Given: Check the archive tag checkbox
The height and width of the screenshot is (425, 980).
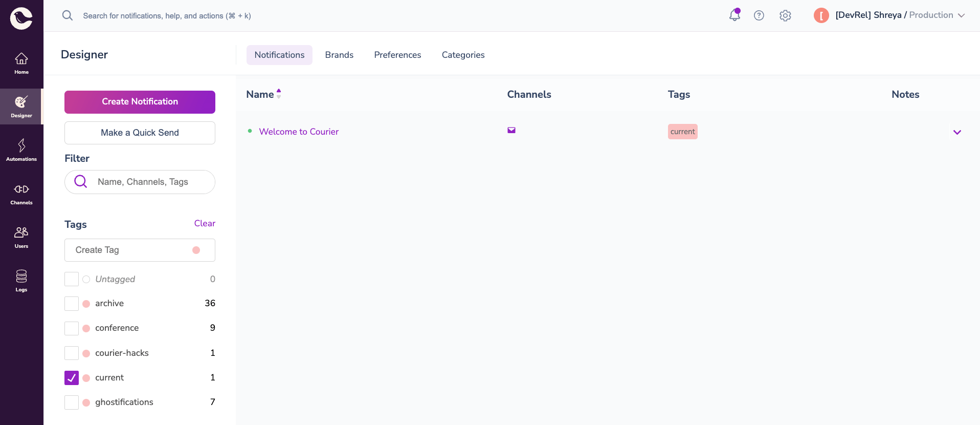Looking at the screenshot, I should (x=72, y=304).
